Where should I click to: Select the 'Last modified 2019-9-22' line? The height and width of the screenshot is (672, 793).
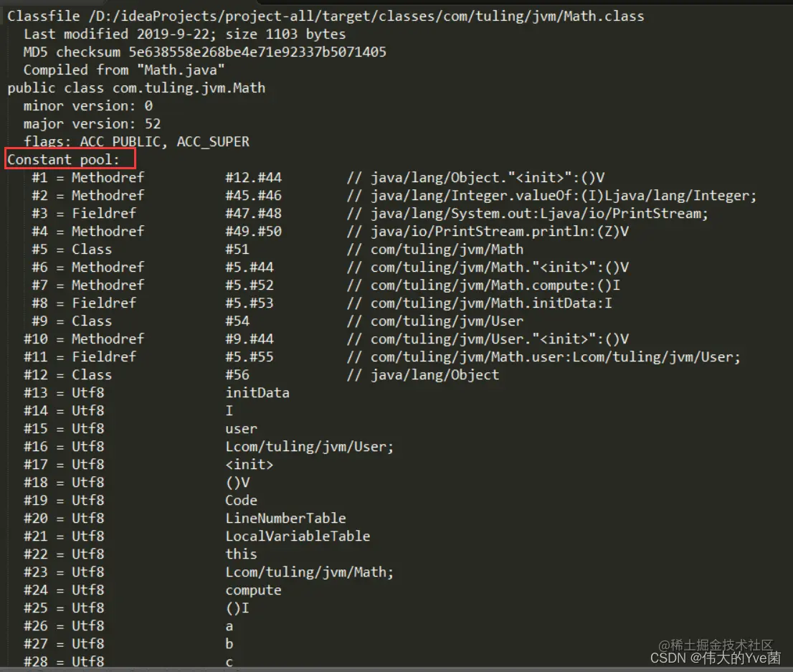(x=184, y=34)
